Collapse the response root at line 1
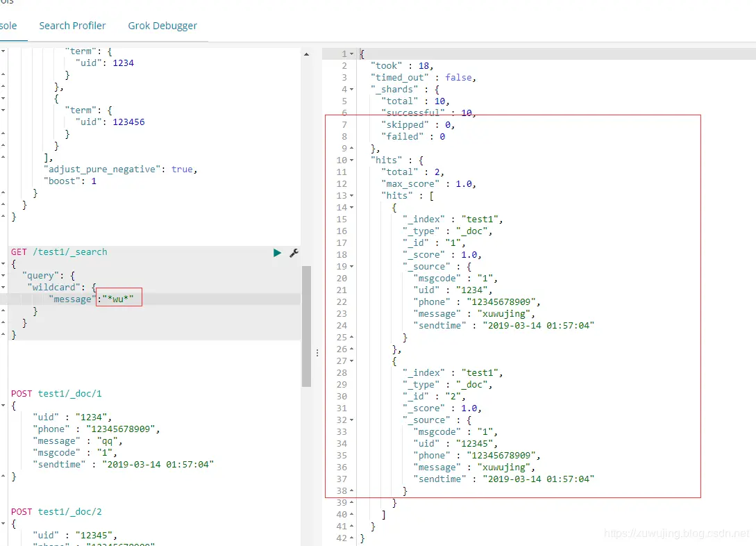This screenshot has height=546, width=756. [351, 54]
